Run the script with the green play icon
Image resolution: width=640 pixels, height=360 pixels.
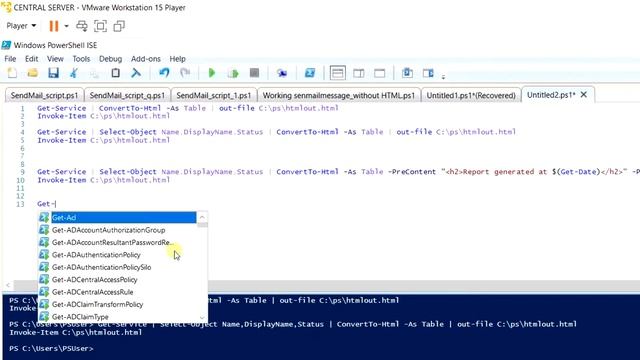click(x=211, y=73)
